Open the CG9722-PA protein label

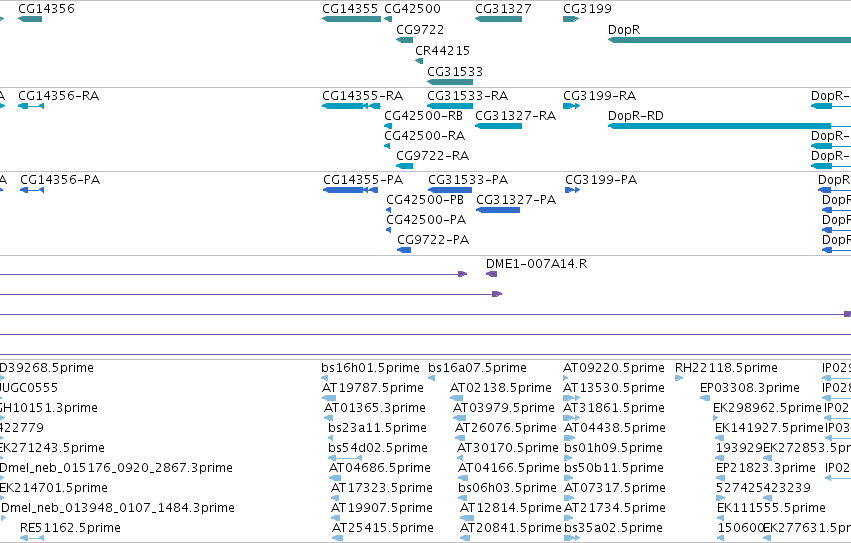433,241
